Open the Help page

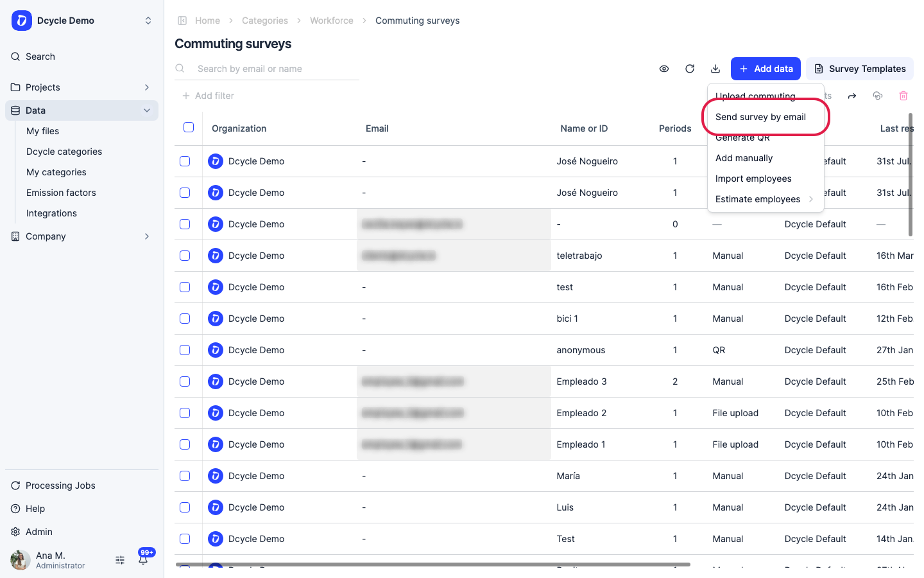pyautogui.click(x=35, y=509)
